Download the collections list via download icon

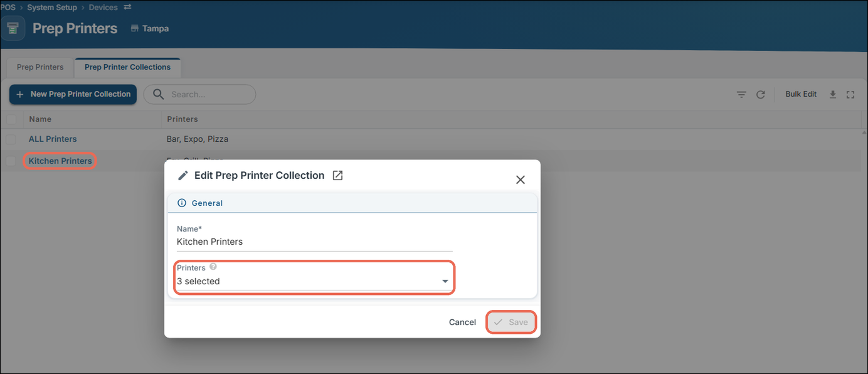tap(833, 95)
